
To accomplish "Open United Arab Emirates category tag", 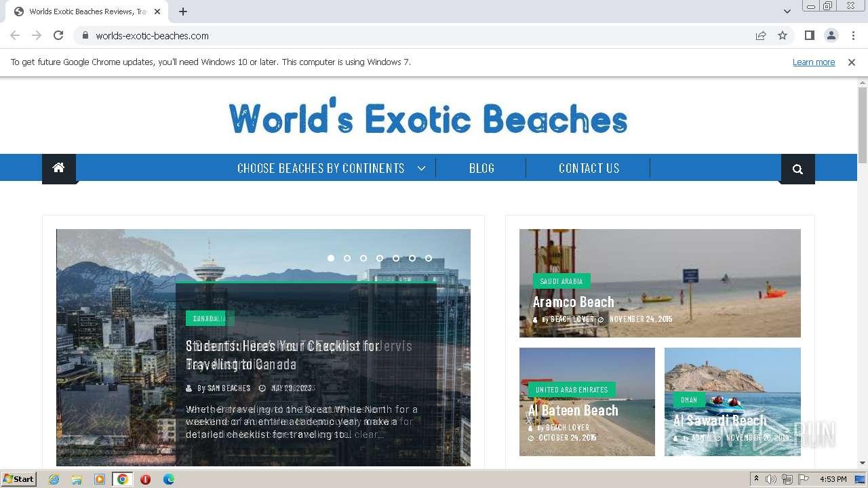I will click(572, 390).
